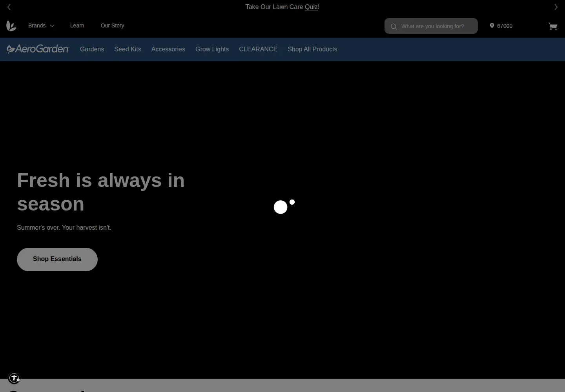565x392 pixels.
Task: Open the Our Story page
Action: 112,25
